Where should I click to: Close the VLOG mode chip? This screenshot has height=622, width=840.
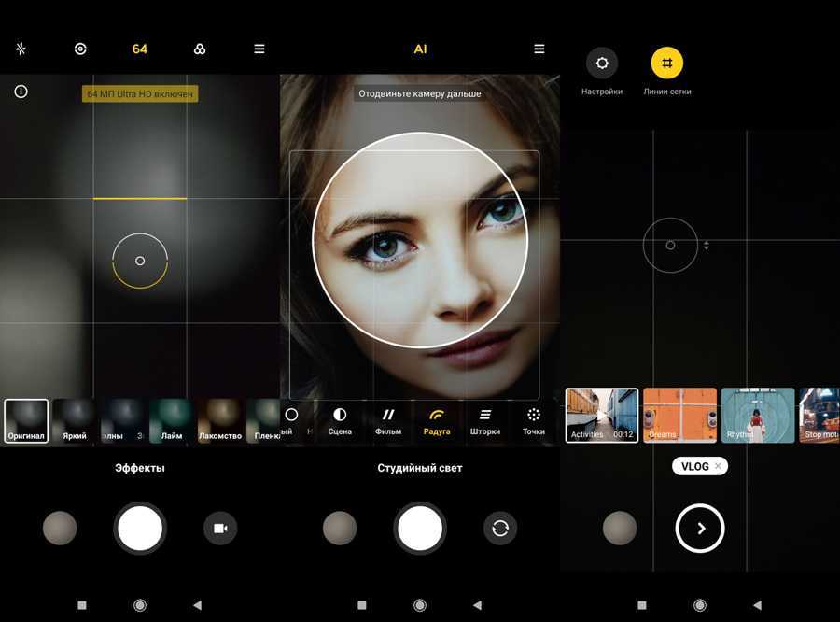pyautogui.click(x=718, y=466)
